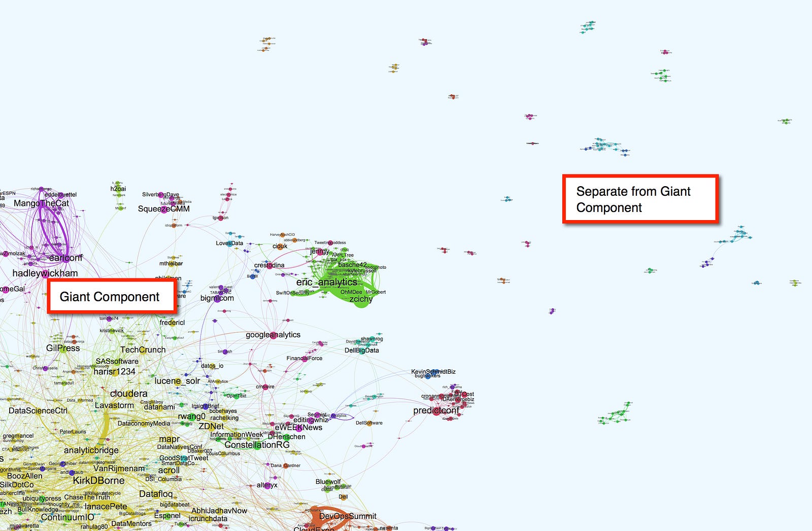The width and height of the screenshot is (812, 531).
Task: Select the basche42 node label
Action: click(x=352, y=265)
